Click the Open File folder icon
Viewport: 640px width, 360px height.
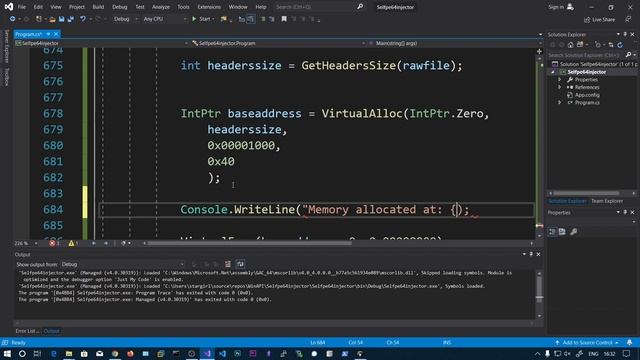tap(52, 19)
